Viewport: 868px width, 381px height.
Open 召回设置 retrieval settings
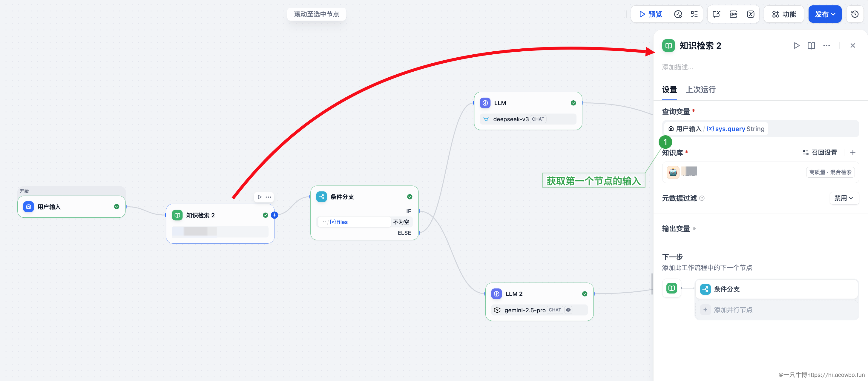coord(820,153)
